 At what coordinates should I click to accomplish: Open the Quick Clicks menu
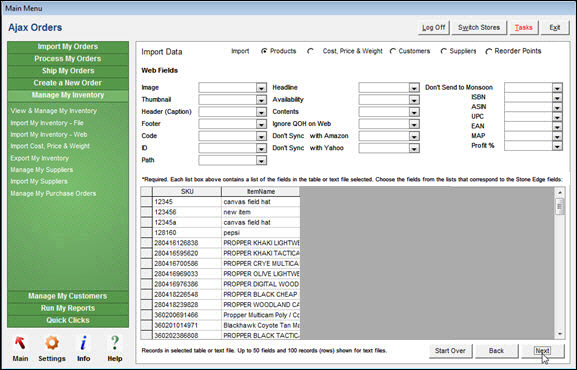click(x=68, y=321)
